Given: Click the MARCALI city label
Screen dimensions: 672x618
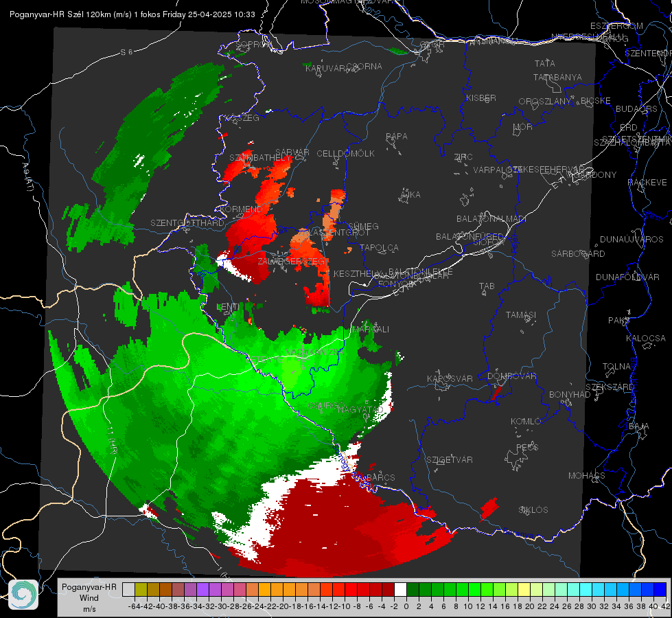Looking at the screenshot, I should pyautogui.click(x=370, y=330).
